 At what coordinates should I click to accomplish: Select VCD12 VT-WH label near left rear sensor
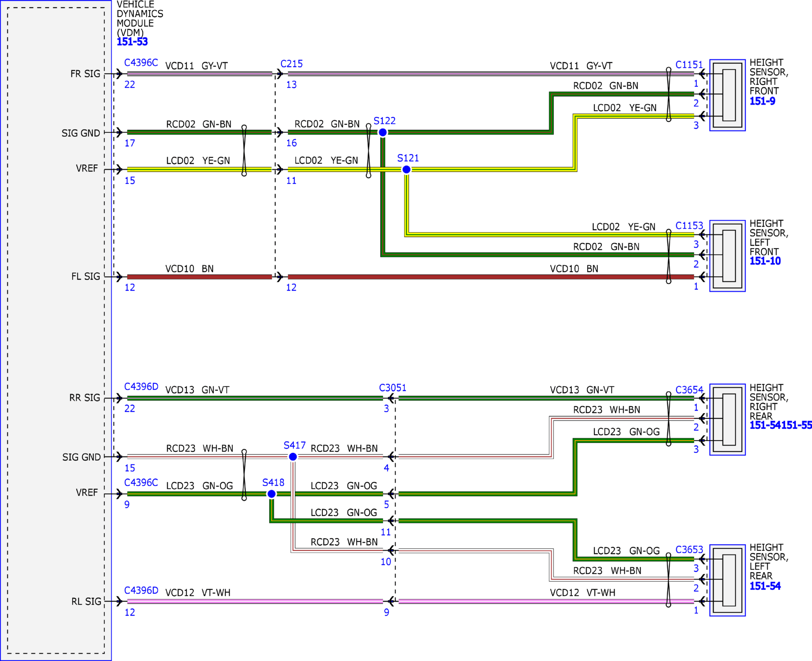pos(583,593)
